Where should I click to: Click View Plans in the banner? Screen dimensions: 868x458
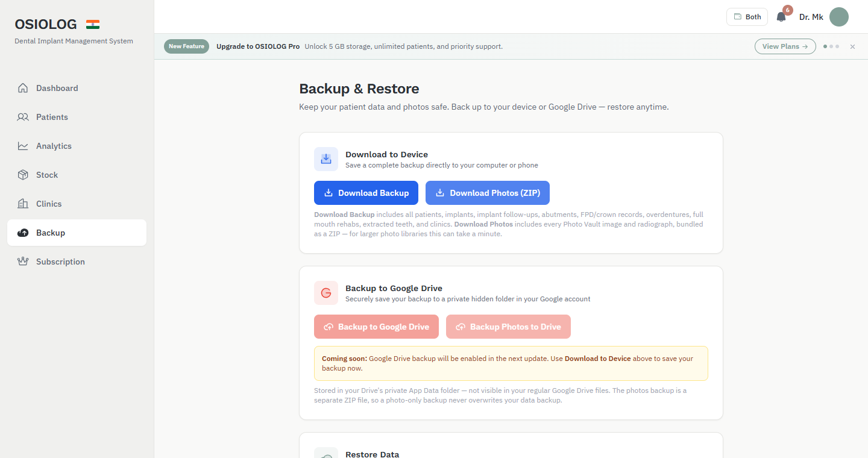785,46
